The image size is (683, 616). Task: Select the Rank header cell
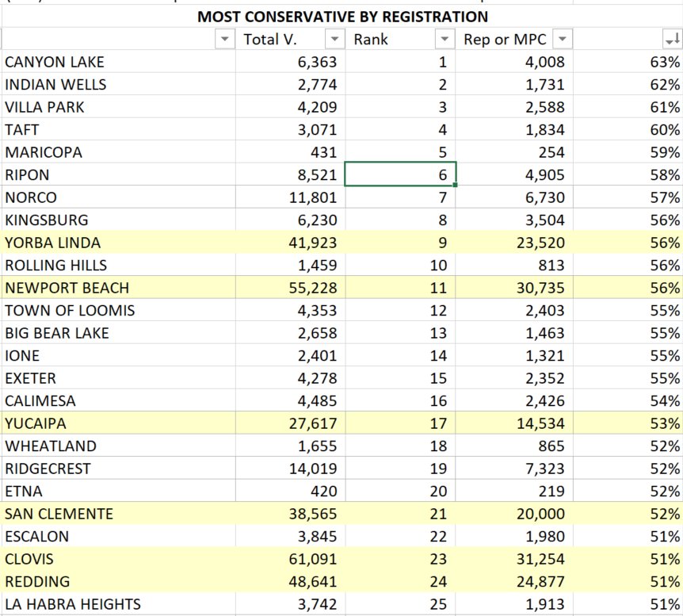pyautogui.click(x=400, y=39)
